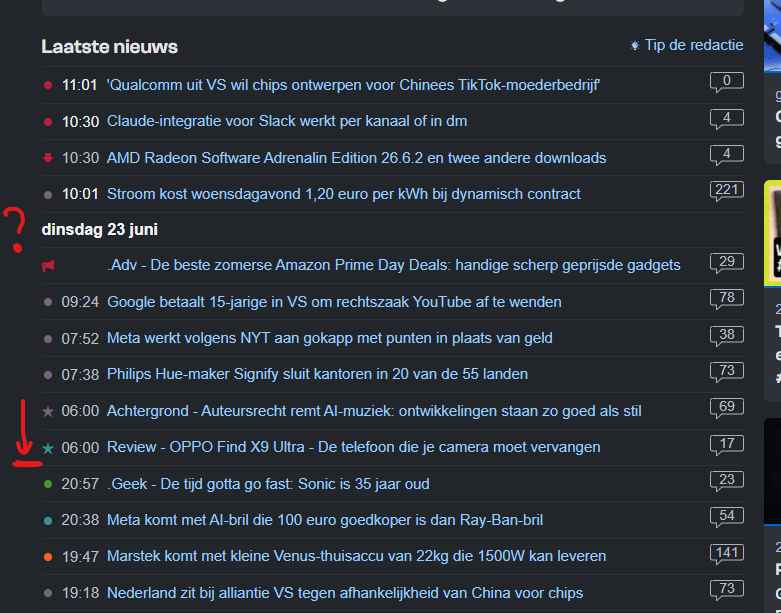This screenshot has width=781, height=613.
Task: Click the red download arrow icon for AMD Radeon
Action: coord(48,158)
